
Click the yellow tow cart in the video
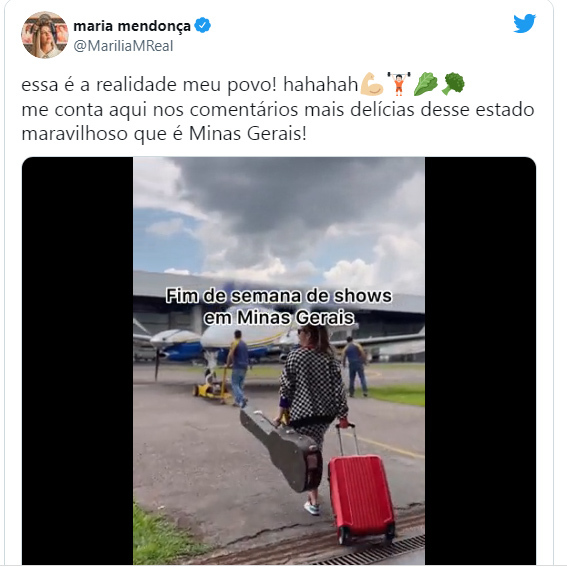pos(213,387)
